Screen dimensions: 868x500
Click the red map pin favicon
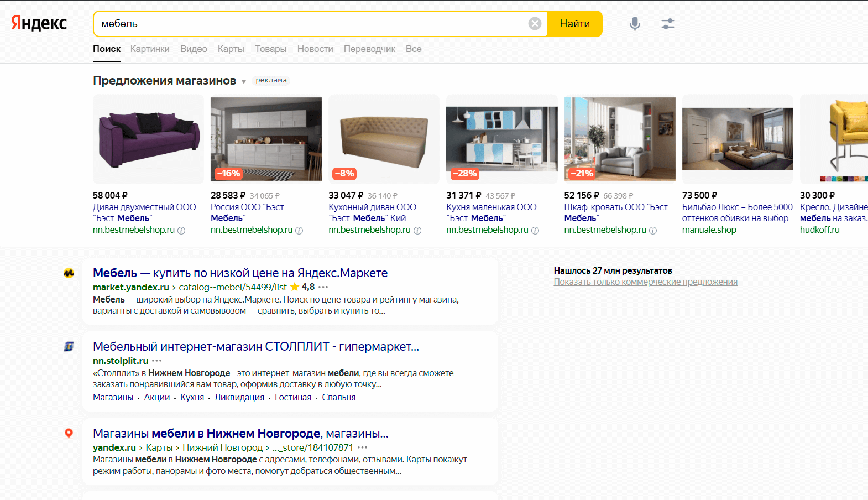coord(69,433)
